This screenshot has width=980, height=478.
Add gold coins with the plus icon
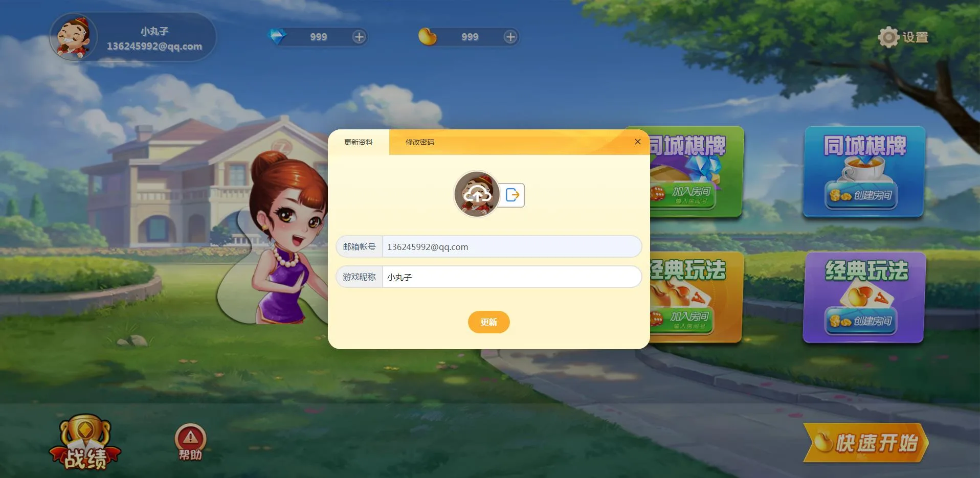[510, 37]
